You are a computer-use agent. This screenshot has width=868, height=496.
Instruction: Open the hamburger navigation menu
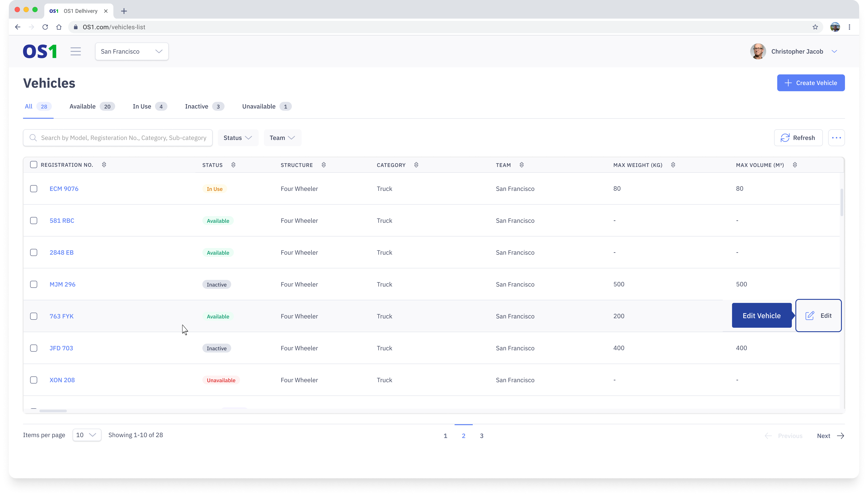click(76, 51)
